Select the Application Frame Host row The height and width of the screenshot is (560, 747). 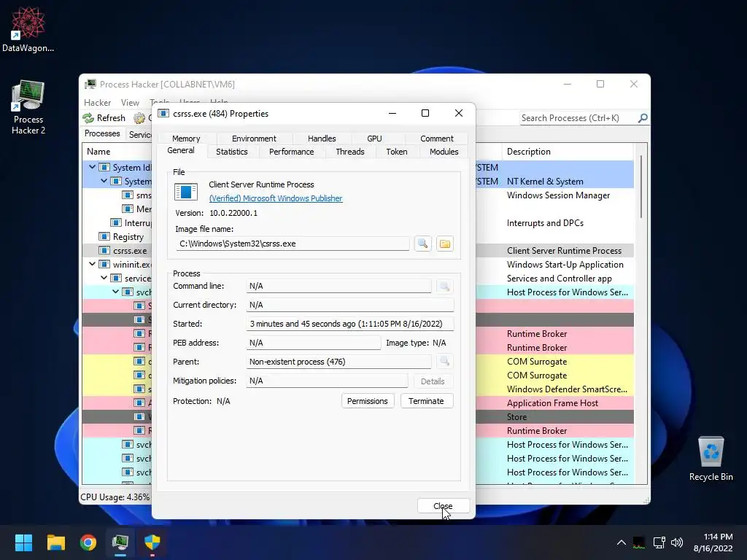(552, 402)
